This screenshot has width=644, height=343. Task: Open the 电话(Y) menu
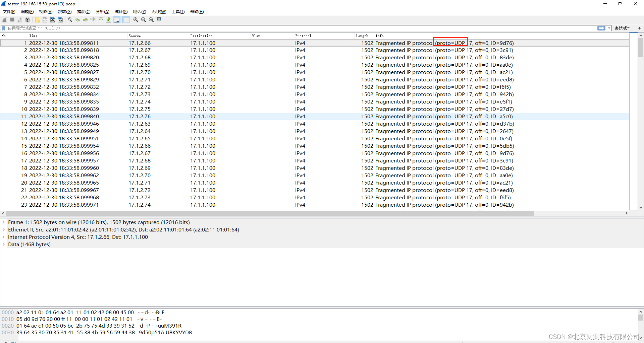(x=140, y=12)
